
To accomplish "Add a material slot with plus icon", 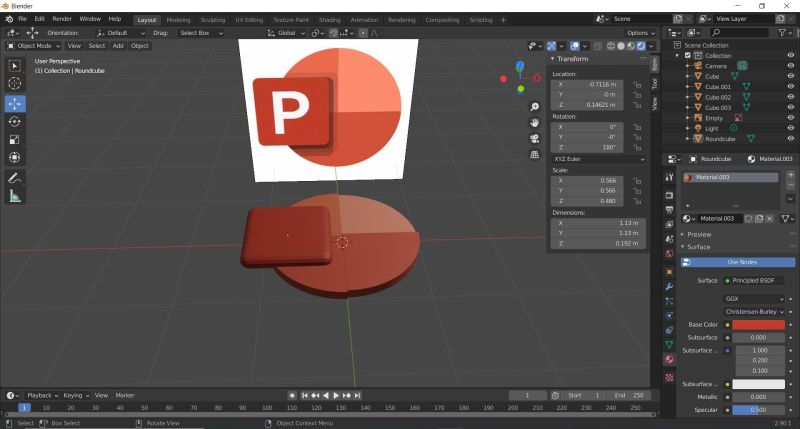I will [x=790, y=175].
